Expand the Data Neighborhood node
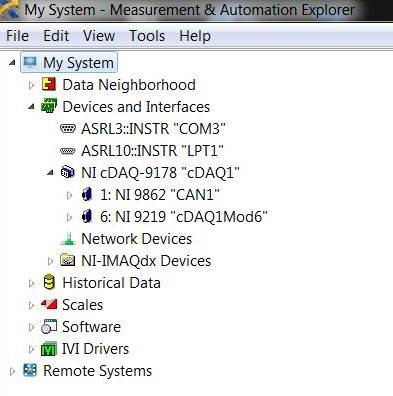393x396 pixels. pyautogui.click(x=31, y=85)
